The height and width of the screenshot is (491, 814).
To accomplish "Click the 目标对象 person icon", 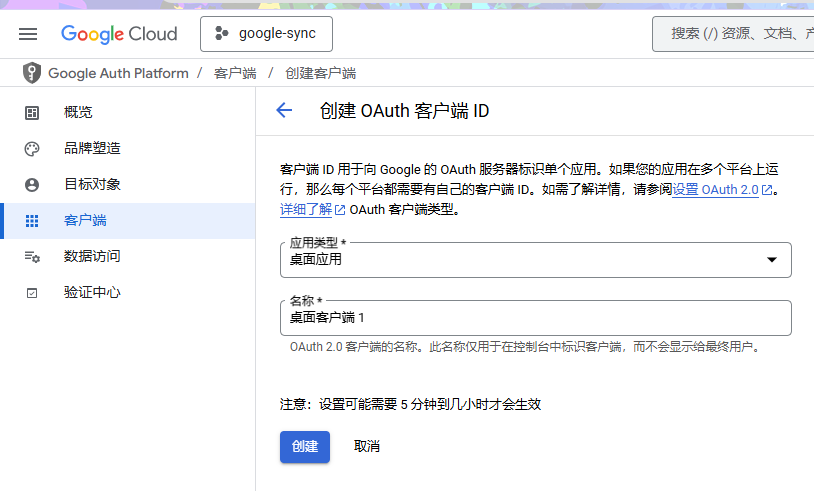I will pyautogui.click(x=32, y=185).
